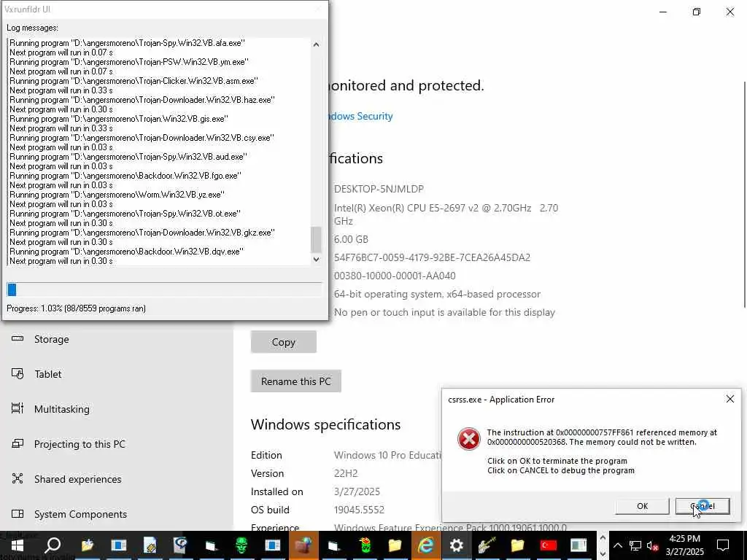
Task: Select log line Trojan-Spy.Win32.VB.afa.exe
Action: click(x=127, y=43)
